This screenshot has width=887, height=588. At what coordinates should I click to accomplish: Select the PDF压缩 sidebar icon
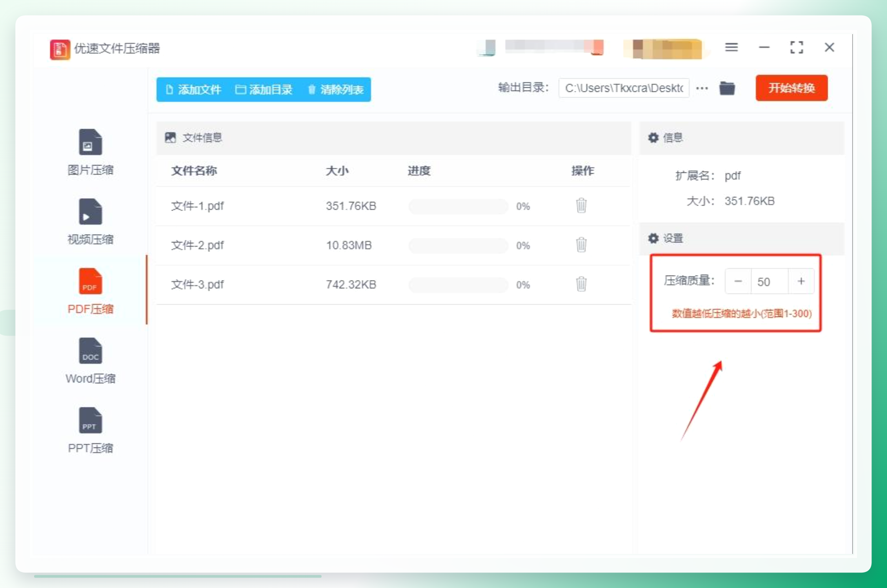click(x=90, y=281)
